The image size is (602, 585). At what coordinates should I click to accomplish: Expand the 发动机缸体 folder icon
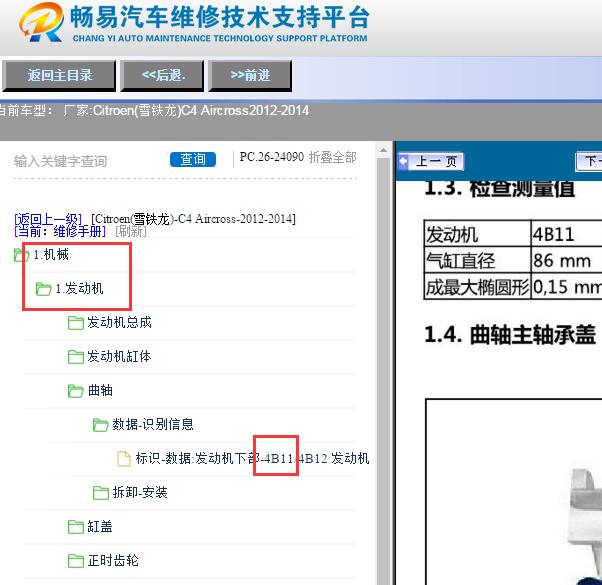click(x=76, y=357)
